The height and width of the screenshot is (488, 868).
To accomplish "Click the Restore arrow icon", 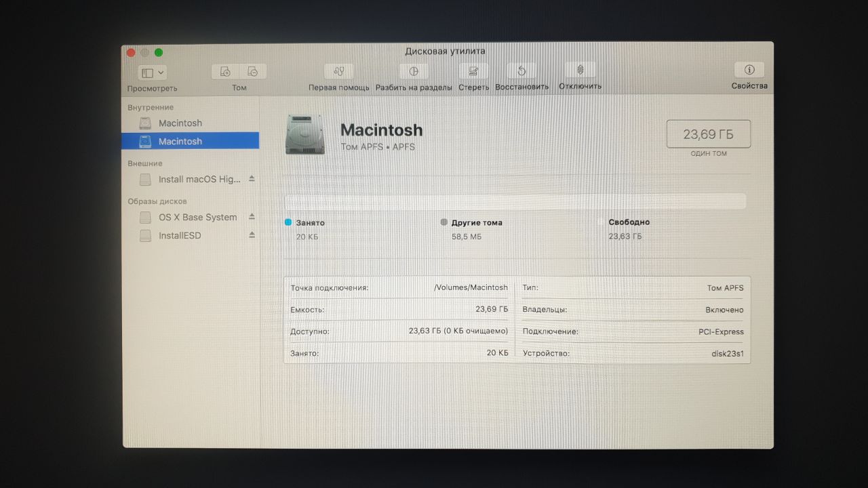I will click(x=521, y=70).
